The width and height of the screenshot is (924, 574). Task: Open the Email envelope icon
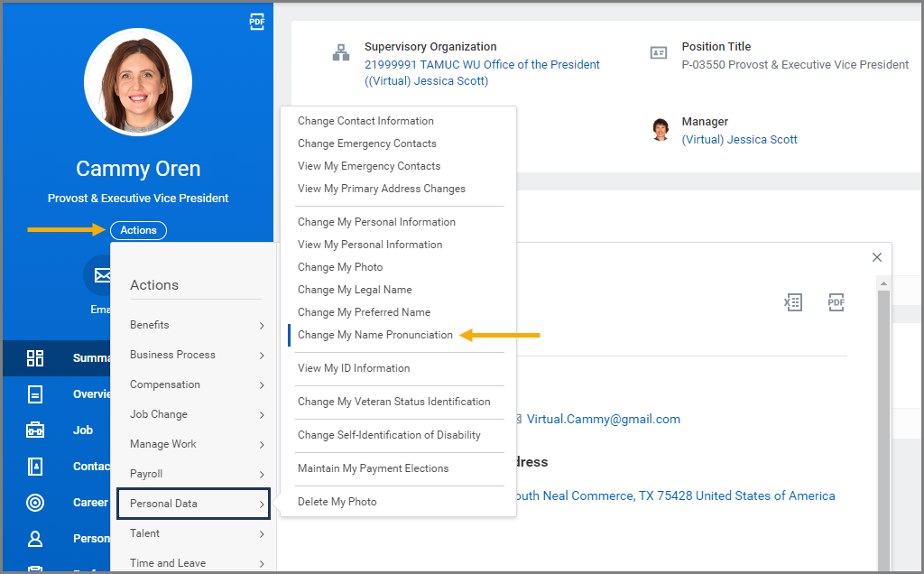pyautogui.click(x=101, y=275)
